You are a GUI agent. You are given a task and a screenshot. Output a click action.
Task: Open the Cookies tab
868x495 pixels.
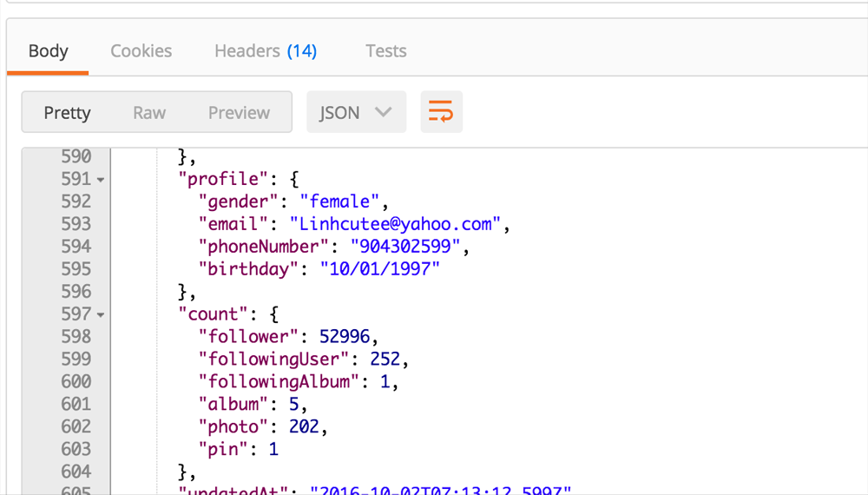[141, 51]
